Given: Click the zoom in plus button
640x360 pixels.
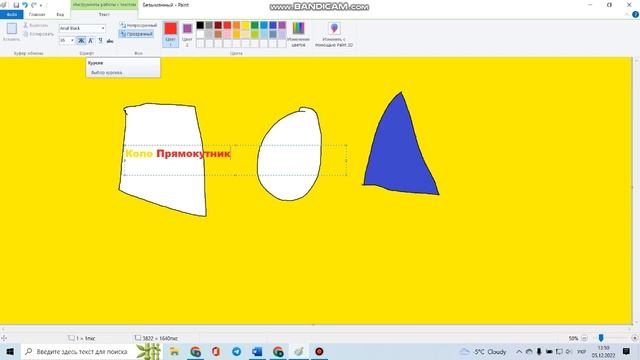Looking at the screenshot, I should [634, 338].
